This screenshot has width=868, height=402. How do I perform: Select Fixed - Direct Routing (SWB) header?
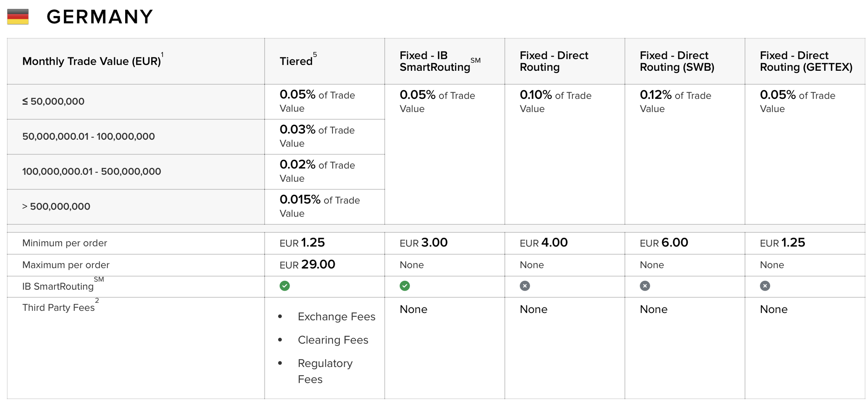point(677,61)
